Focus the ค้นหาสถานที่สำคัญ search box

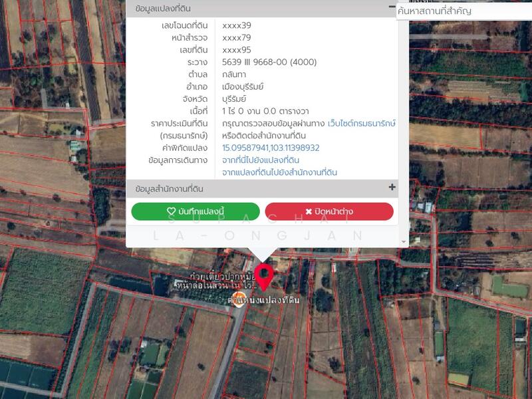pyautogui.click(x=464, y=11)
